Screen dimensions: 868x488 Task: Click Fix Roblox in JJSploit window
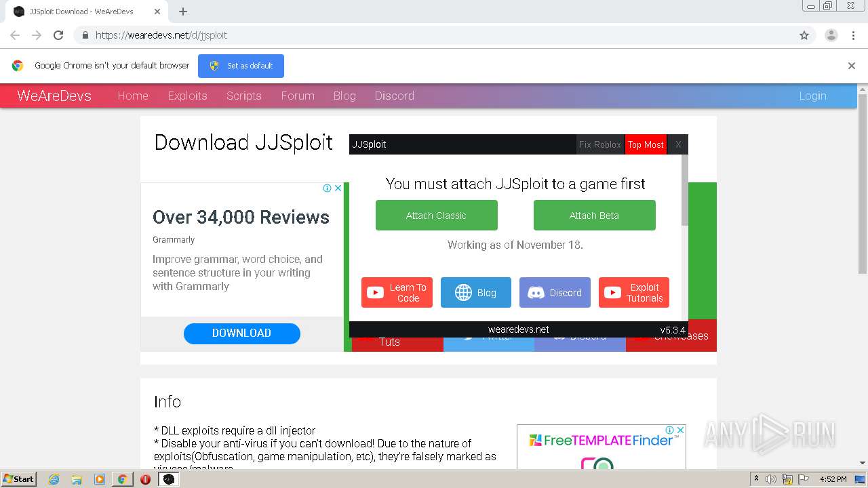600,144
